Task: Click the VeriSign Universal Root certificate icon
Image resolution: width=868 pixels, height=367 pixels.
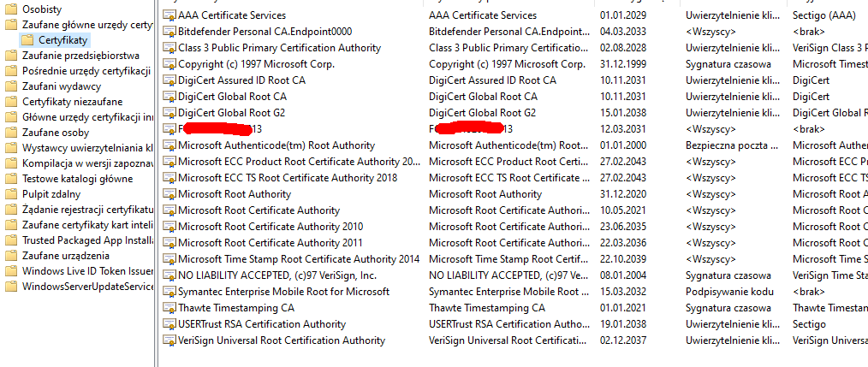Action: point(169,340)
